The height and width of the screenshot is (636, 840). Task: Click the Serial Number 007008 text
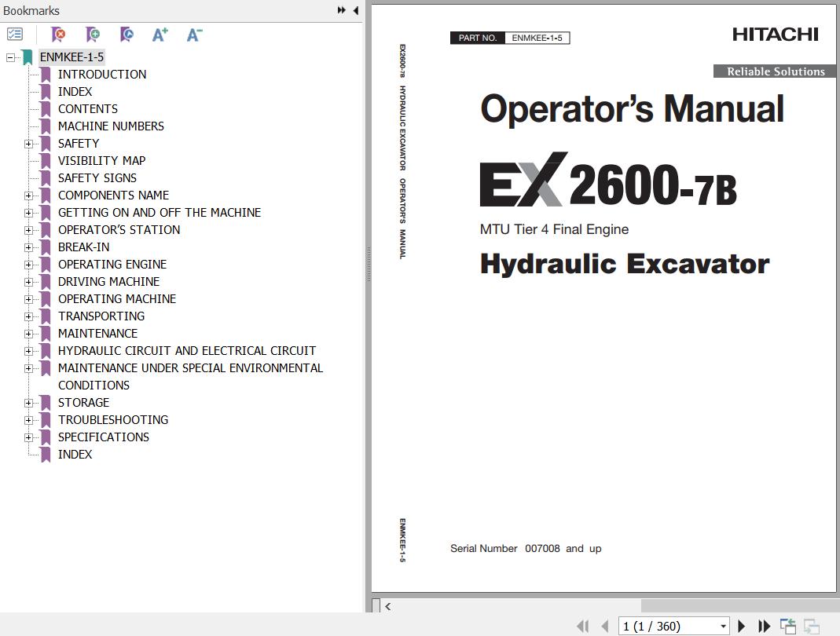526,549
